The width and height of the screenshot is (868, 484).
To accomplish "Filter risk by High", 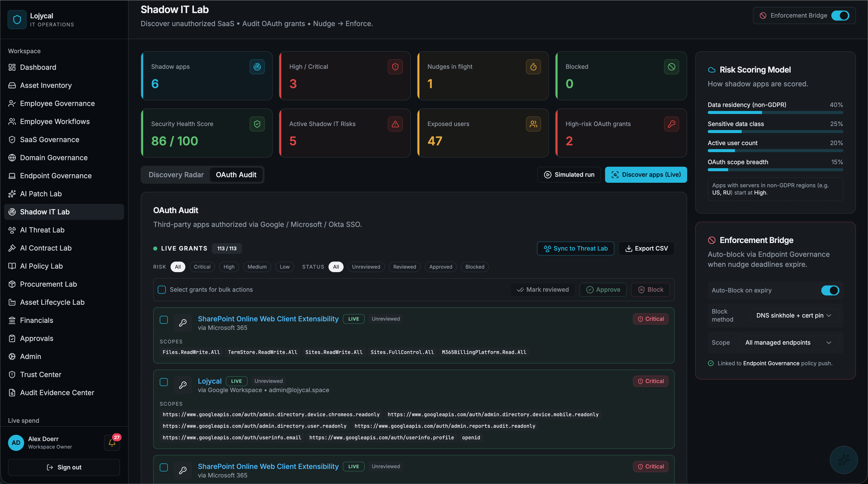I will pos(229,267).
